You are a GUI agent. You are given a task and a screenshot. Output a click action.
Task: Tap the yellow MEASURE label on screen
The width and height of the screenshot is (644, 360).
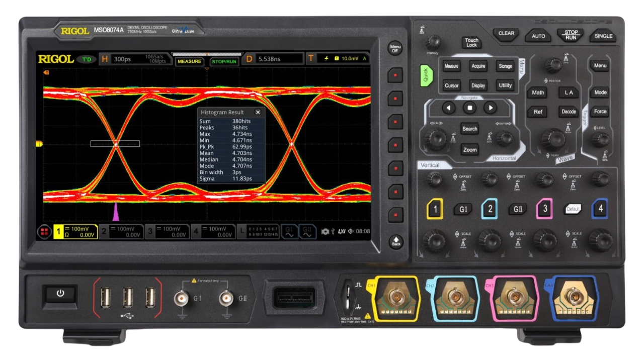click(189, 61)
